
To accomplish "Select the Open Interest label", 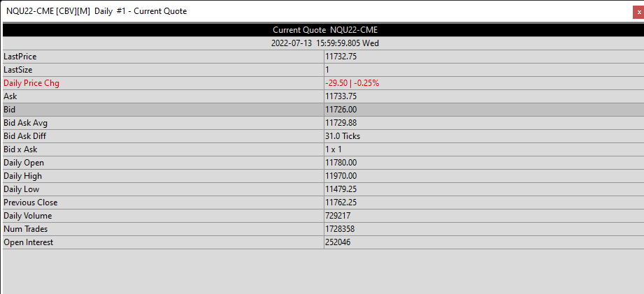I will tap(29, 242).
